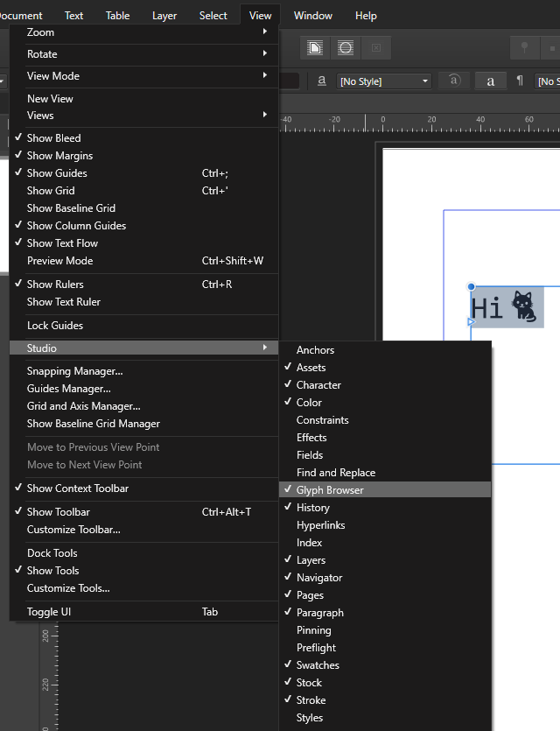The image size is (560, 731).
Task: Open the Select menu
Action: [213, 16]
